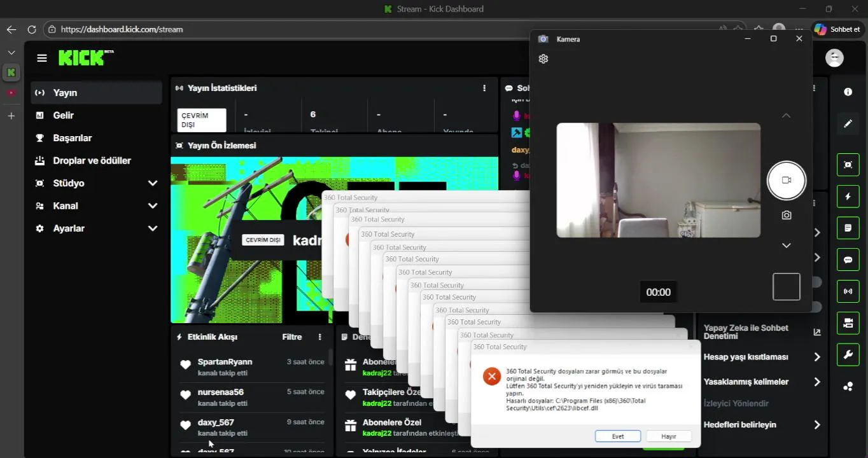Viewport: 868px width, 458px height.
Task: Click the daxy_567 activity row
Action: tap(253, 427)
